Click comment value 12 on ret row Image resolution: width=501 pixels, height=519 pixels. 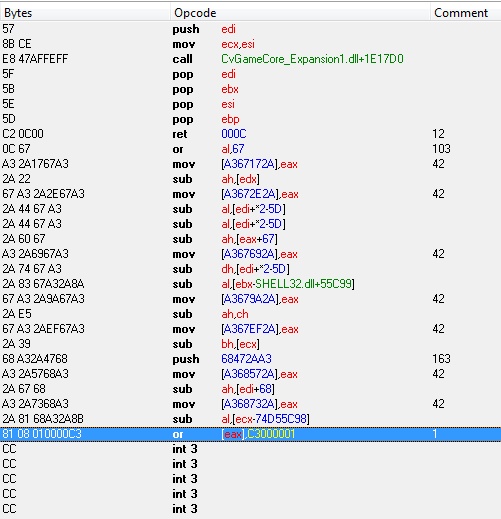(x=438, y=134)
